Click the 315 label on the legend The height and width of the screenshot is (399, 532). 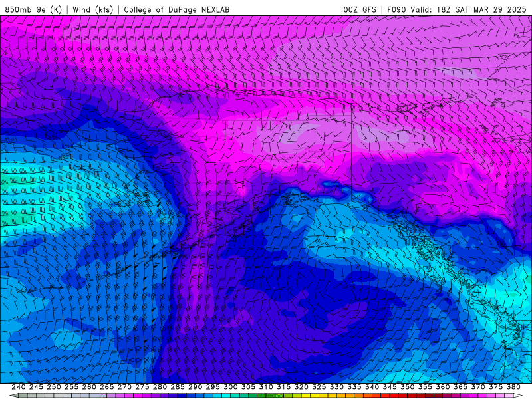click(x=283, y=387)
